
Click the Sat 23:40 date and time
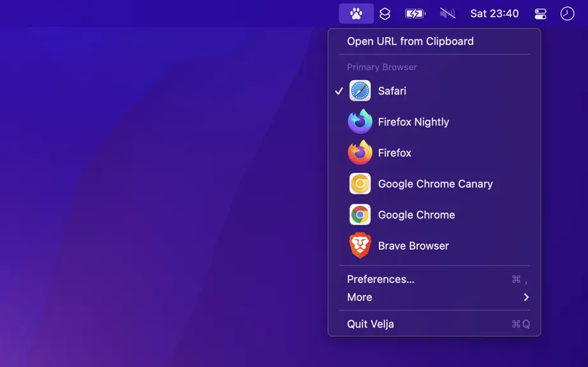coord(494,13)
